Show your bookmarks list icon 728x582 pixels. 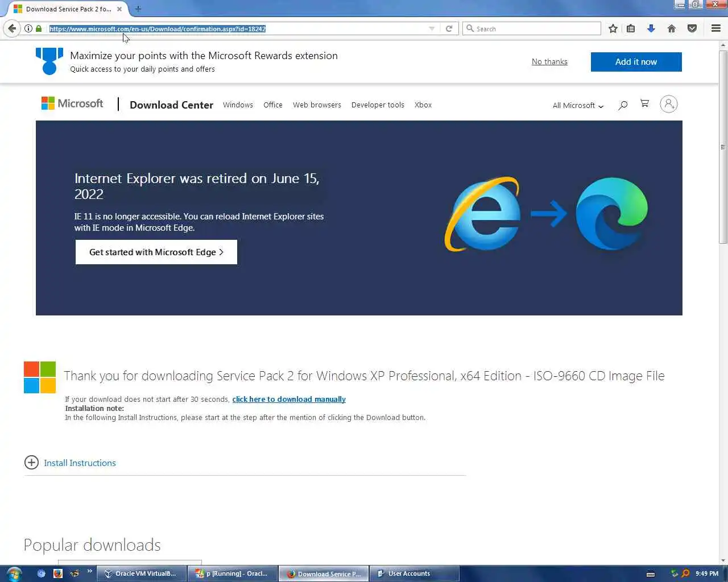631,28
